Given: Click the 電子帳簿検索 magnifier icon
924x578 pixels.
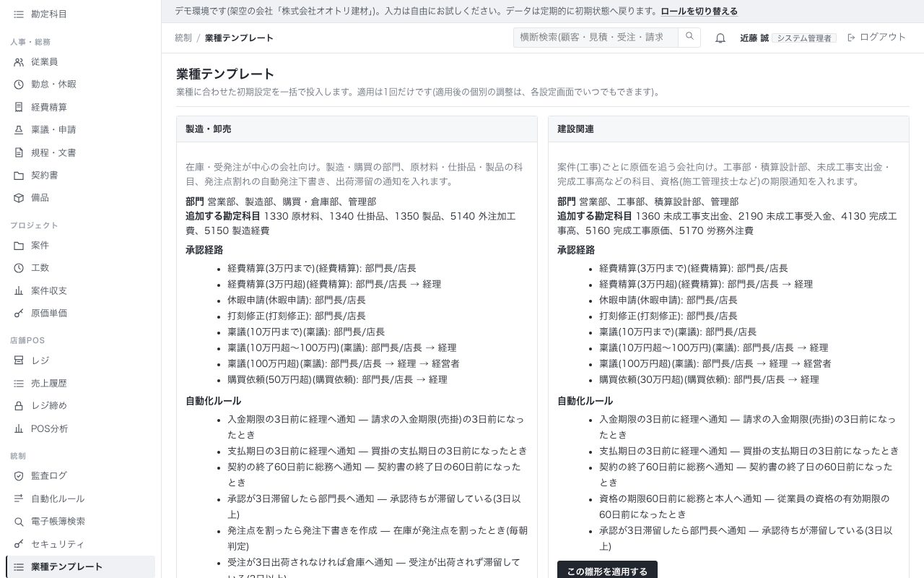Looking at the screenshot, I should 19,522.
